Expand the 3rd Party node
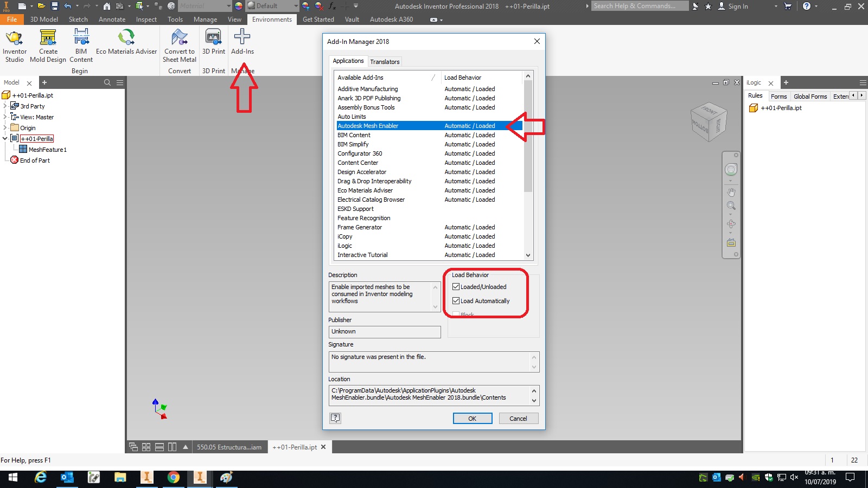This screenshot has width=868, height=488. click(x=5, y=106)
